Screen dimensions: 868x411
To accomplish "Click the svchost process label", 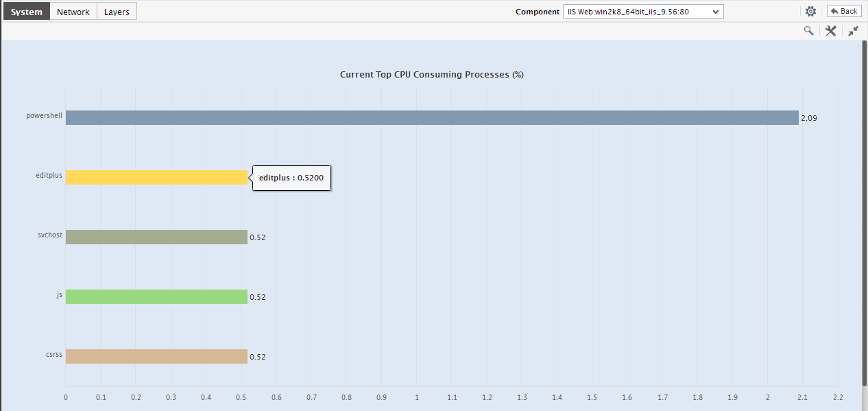I will pyautogui.click(x=50, y=235).
